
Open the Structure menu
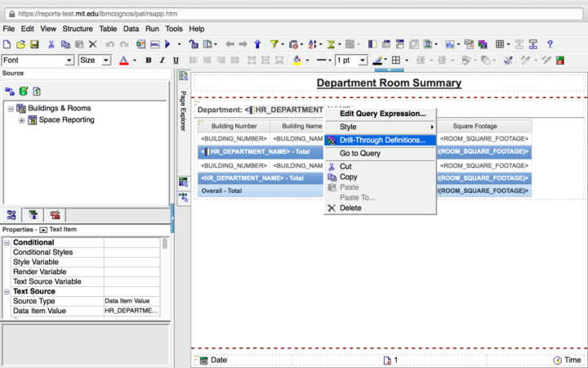tap(78, 29)
